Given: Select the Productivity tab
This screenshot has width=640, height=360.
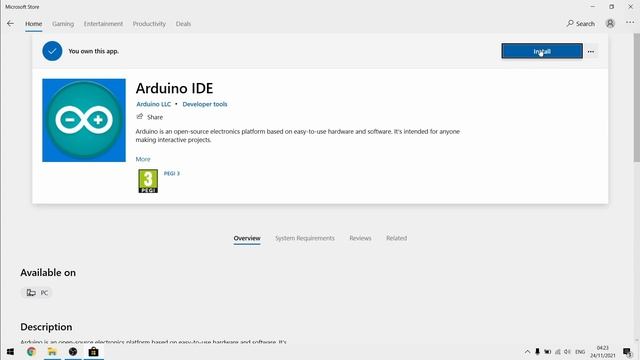Looking at the screenshot, I should tap(149, 24).
